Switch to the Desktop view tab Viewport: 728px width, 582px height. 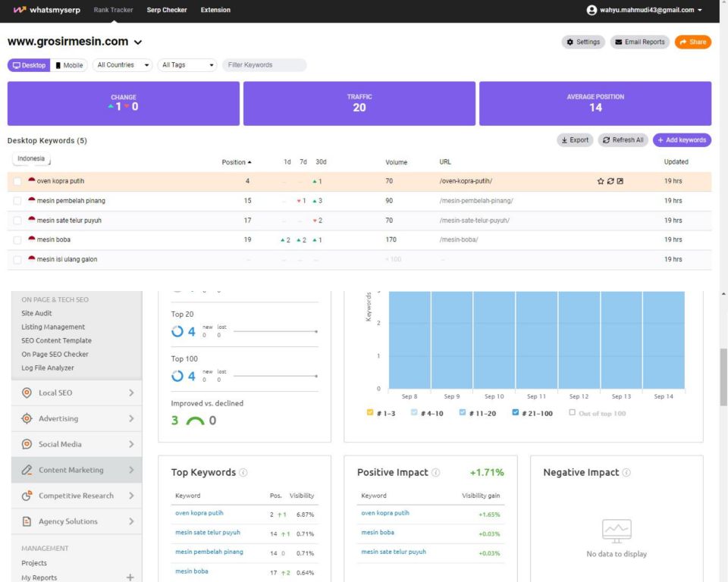[29, 65]
